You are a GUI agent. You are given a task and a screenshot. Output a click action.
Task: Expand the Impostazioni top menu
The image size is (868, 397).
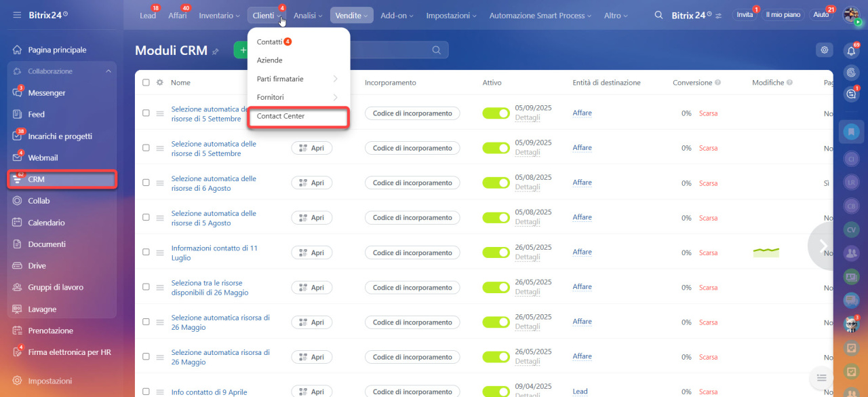451,15
